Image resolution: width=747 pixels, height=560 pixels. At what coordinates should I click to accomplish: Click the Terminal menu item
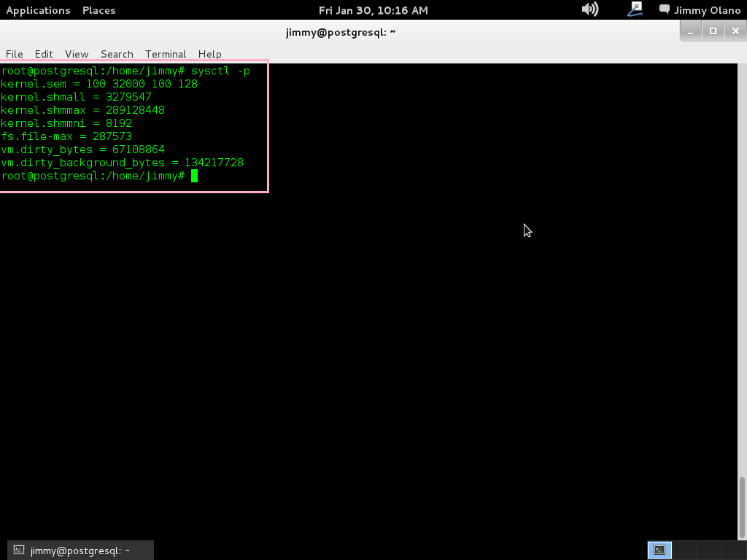pos(166,54)
